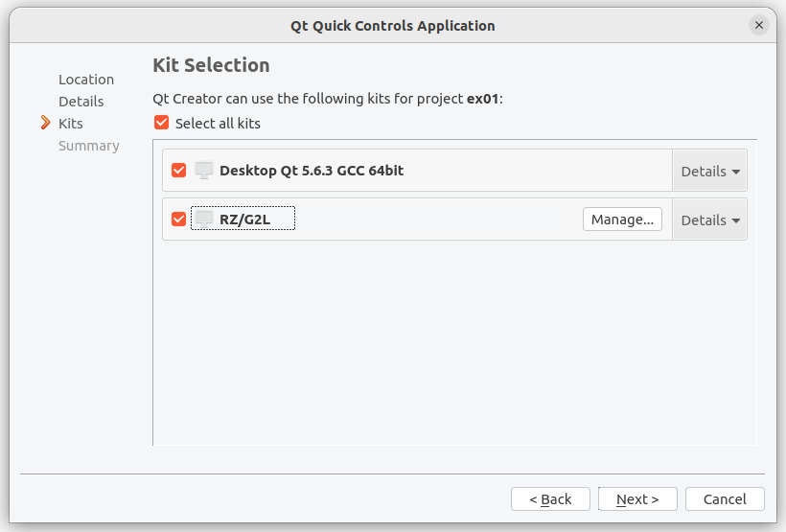Uncheck the RZ/G2L kit checkbox
The height and width of the screenshot is (532, 786).
(x=178, y=220)
